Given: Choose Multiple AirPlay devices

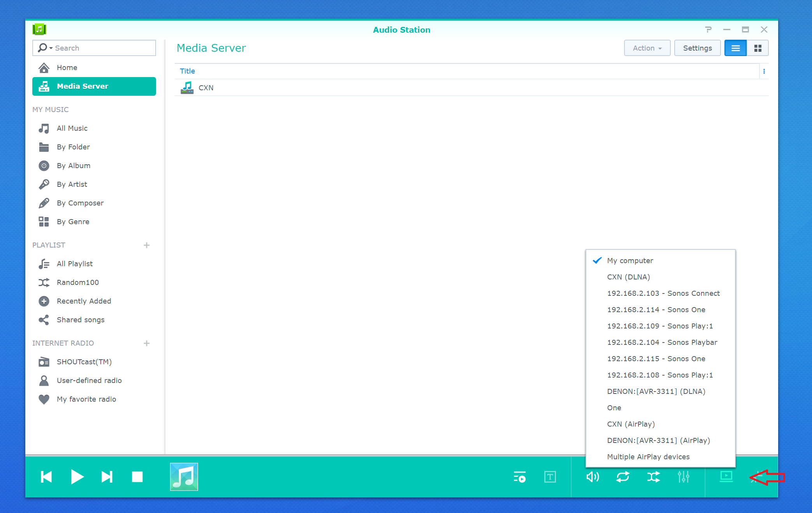Looking at the screenshot, I should [661, 457].
